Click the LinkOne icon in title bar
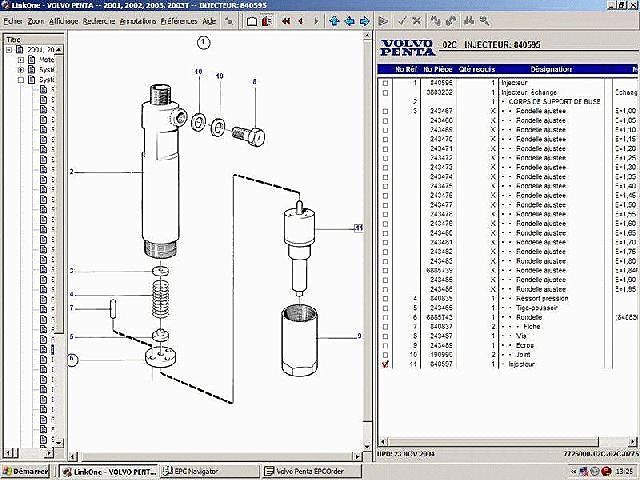Image resolution: width=640 pixels, height=480 pixels. (x=5, y=5)
